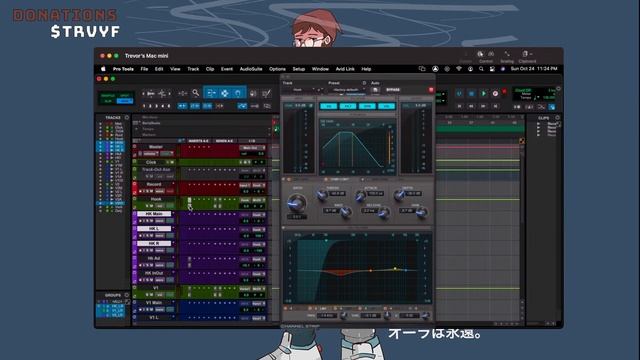640x360 pixels.
Task: Open Master track Main Out output selector
Action: (x=252, y=148)
